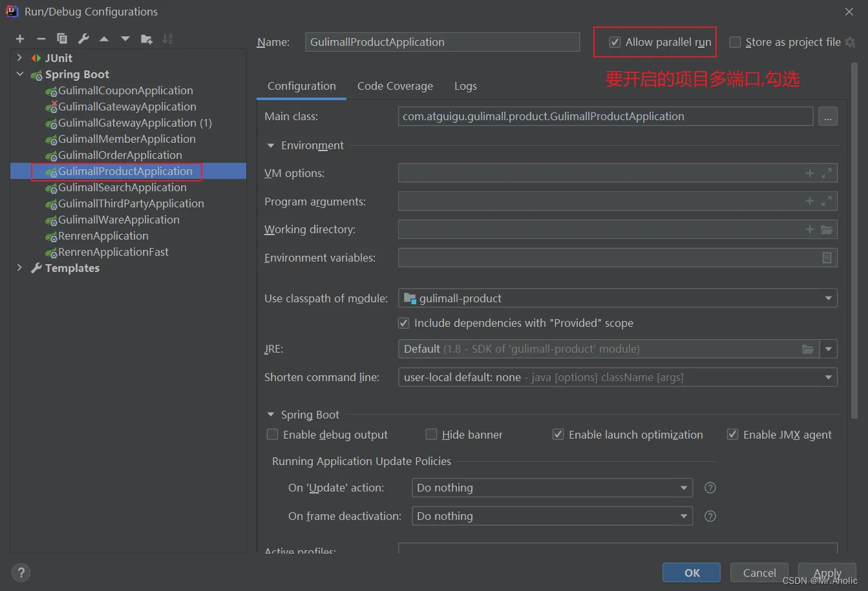868x591 pixels.
Task: Select GulimallProductApplication configuration
Action: coord(125,171)
